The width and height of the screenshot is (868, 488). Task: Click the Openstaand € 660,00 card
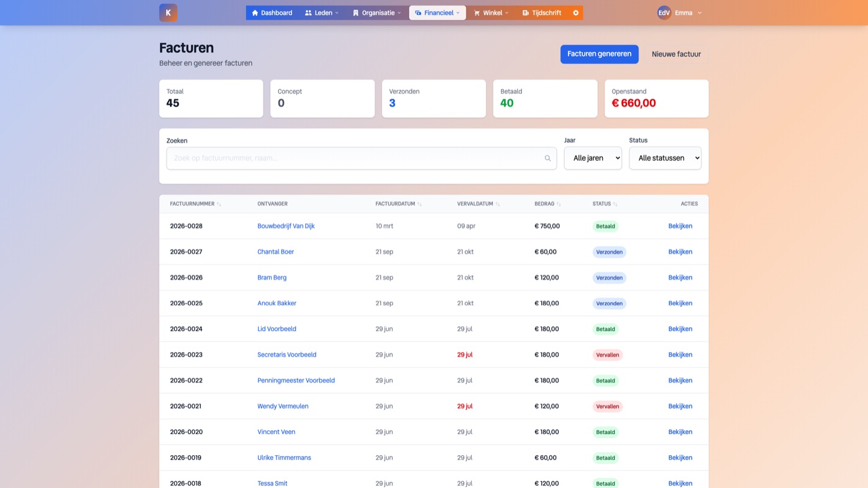coord(657,99)
